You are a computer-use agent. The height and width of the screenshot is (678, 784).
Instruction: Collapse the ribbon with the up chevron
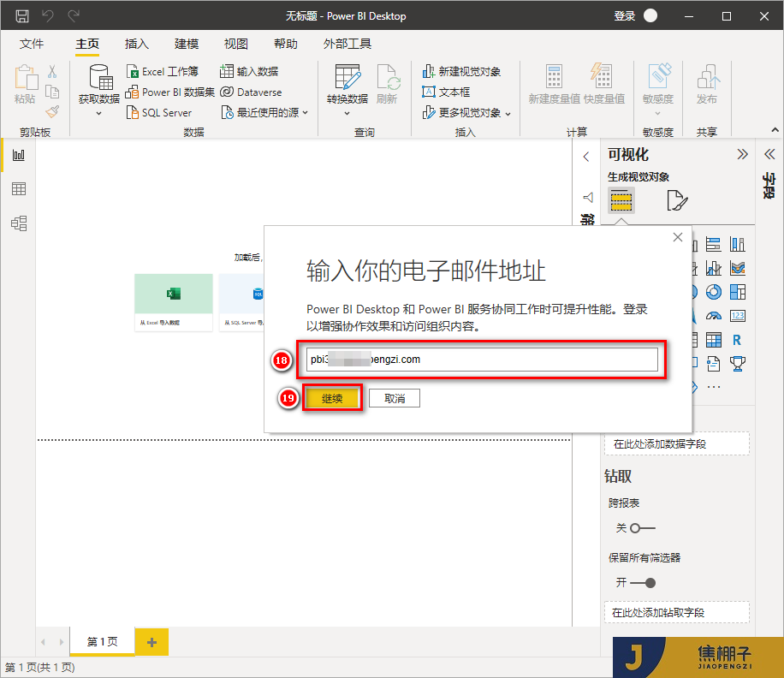click(775, 130)
